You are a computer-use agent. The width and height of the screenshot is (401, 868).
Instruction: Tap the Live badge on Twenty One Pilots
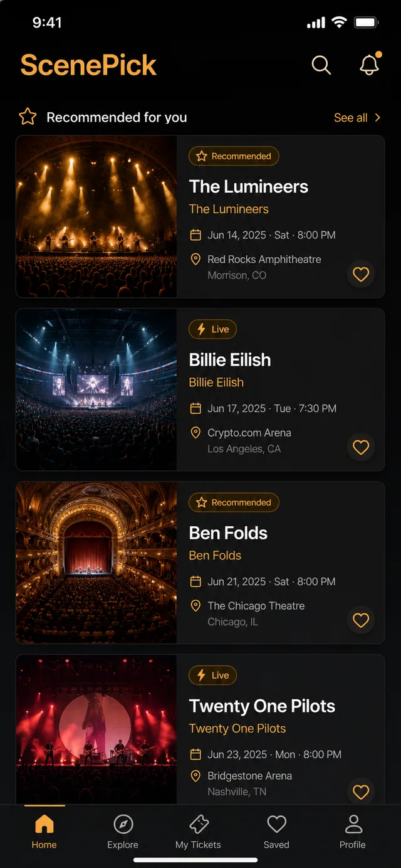pos(212,675)
